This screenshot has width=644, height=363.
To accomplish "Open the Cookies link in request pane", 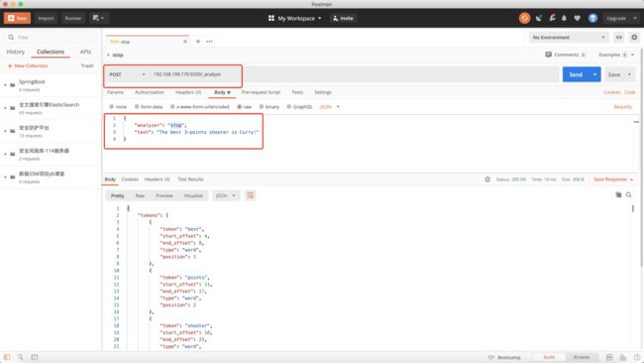I will point(612,92).
